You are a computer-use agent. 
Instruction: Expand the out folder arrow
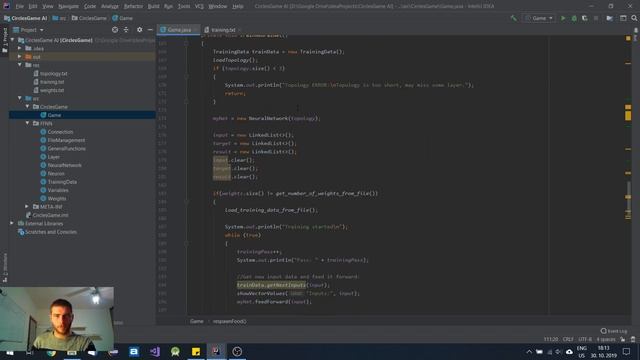(x=20, y=57)
